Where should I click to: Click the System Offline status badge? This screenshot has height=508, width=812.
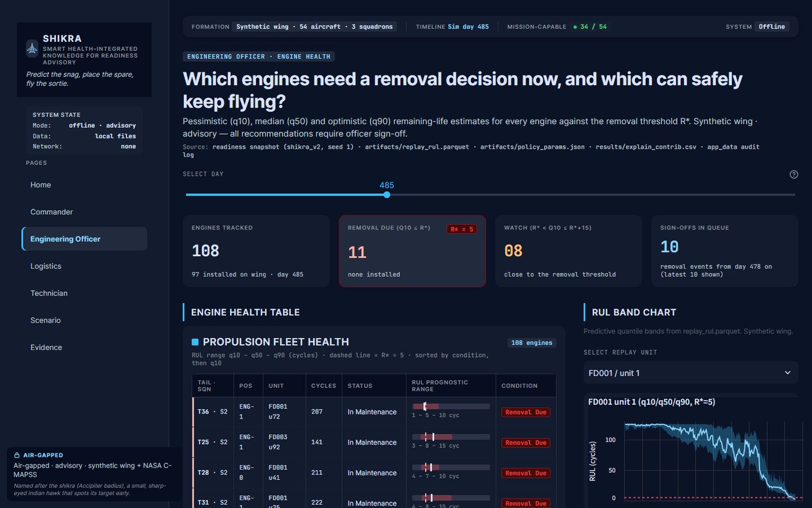pyautogui.click(x=771, y=27)
